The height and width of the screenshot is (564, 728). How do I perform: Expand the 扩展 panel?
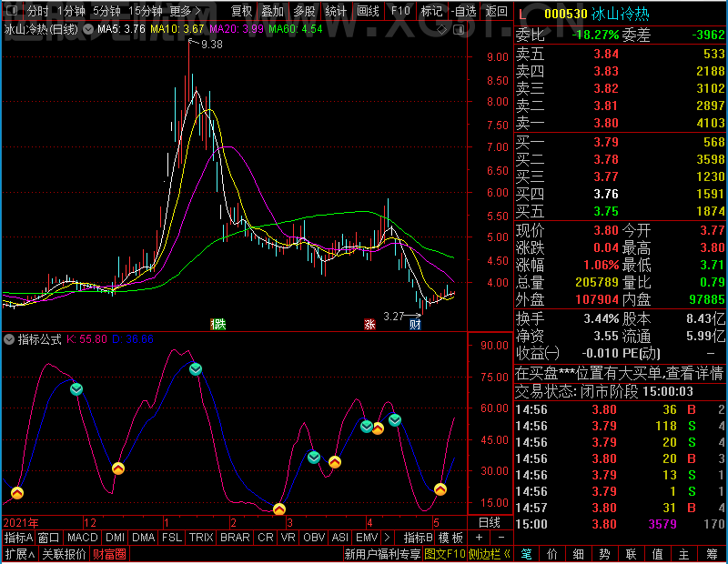tap(20, 554)
